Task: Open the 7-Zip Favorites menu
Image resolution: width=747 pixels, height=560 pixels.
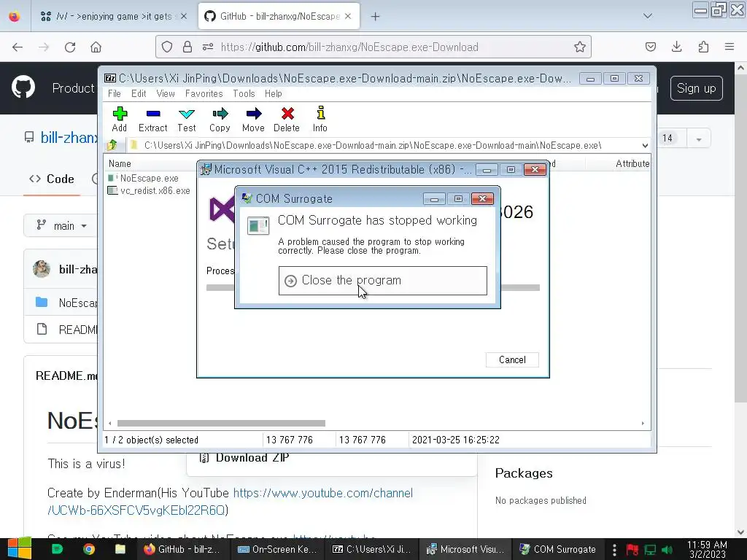Action: [204, 94]
